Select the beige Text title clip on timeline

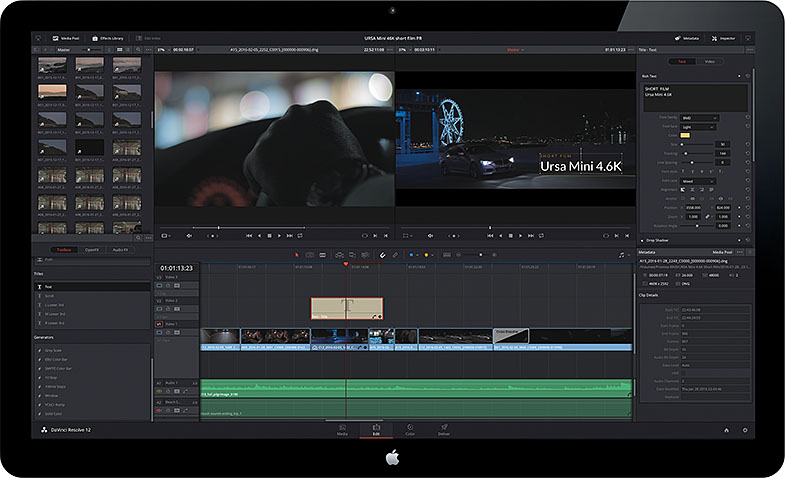(347, 308)
